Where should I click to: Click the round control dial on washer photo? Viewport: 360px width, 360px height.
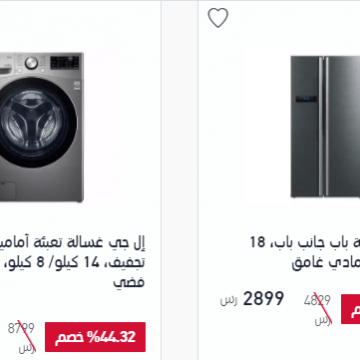[x=31, y=63]
